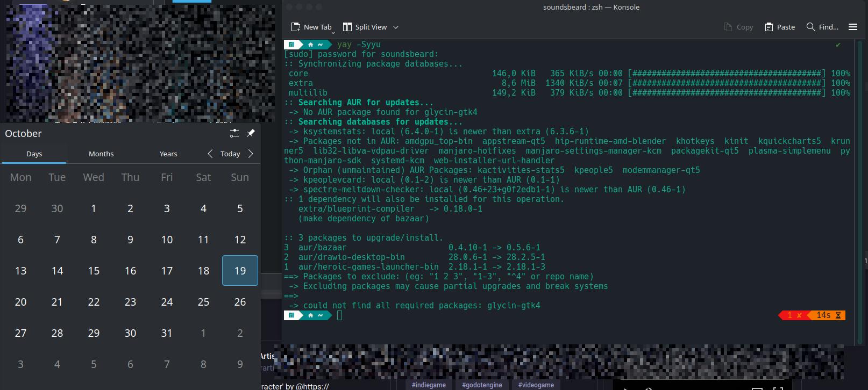The image size is (868, 390).
Task: Select the Days tab
Action: (34, 154)
